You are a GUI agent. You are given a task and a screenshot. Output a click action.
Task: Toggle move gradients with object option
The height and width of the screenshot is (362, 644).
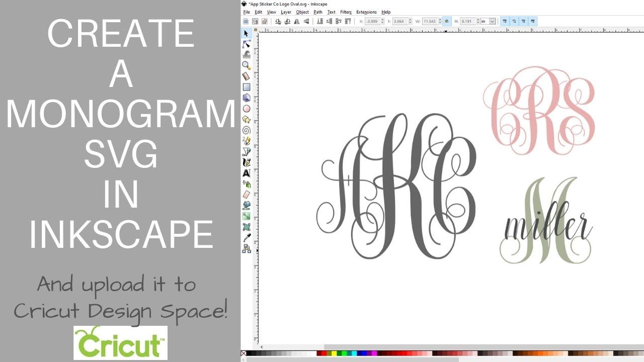click(x=523, y=21)
